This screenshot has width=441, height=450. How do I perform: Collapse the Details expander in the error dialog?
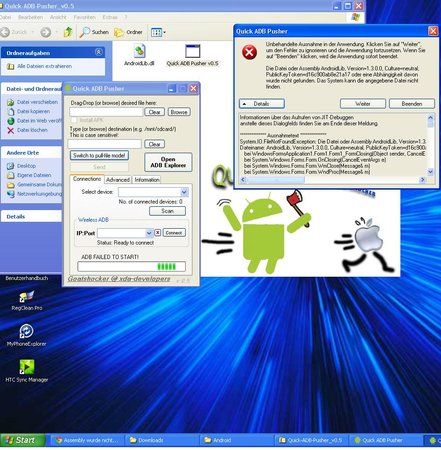coord(262,104)
